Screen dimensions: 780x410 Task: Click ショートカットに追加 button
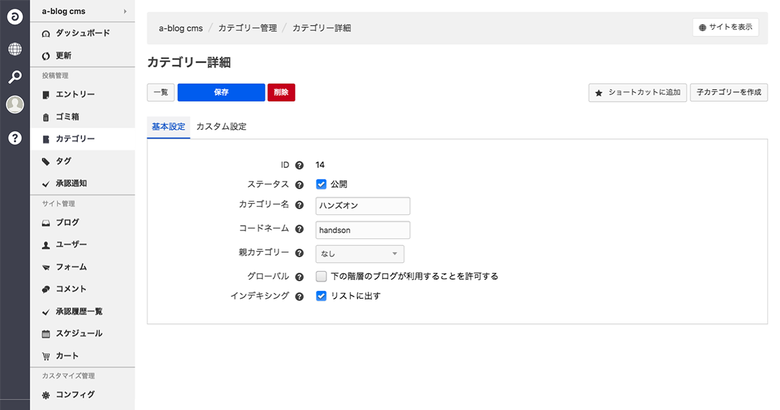click(x=638, y=93)
